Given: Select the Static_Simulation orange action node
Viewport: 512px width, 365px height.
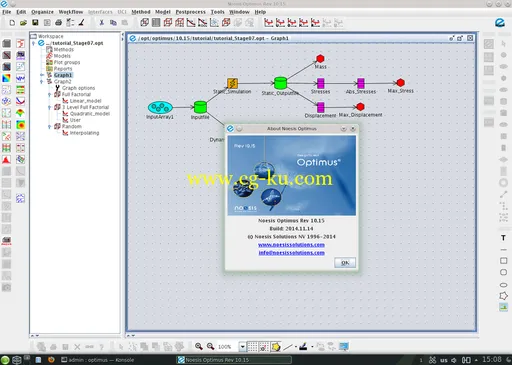Looking at the screenshot, I should (x=232, y=83).
